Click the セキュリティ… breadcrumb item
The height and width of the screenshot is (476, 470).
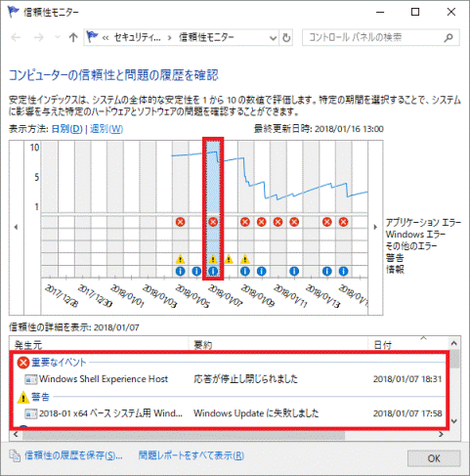(137, 38)
